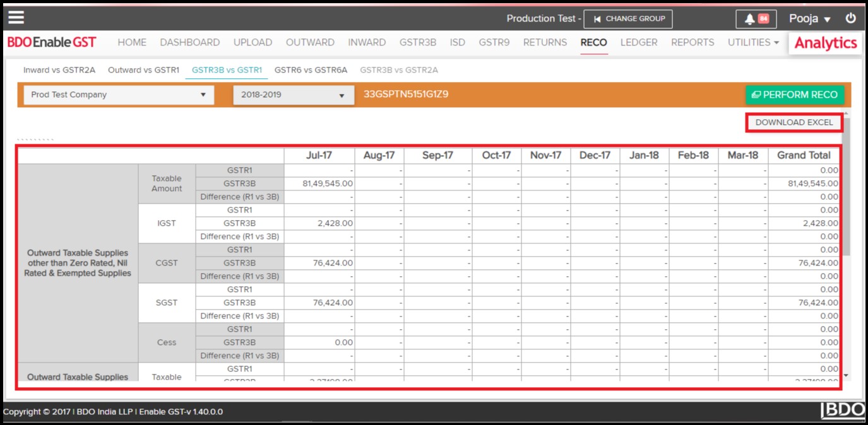Open the Ledger menu item
Image resolution: width=868 pixels, height=425 pixels.
[638, 42]
